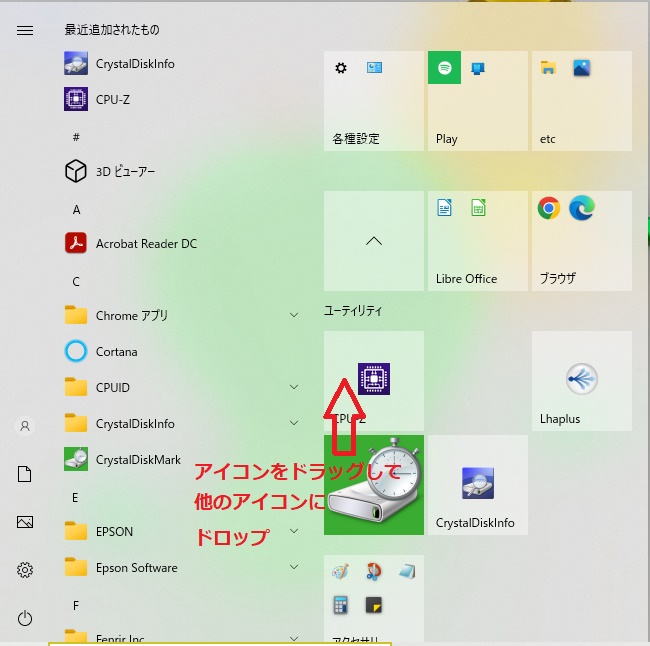The height and width of the screenshot is (646, 650).
Task: Expand the EPSON folder
Action: (x=294, y=531)
